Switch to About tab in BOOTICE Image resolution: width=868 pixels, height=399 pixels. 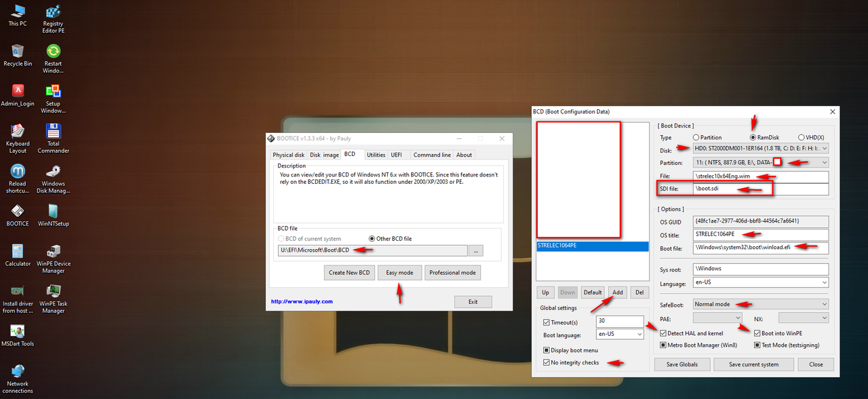tap(464, 155)
